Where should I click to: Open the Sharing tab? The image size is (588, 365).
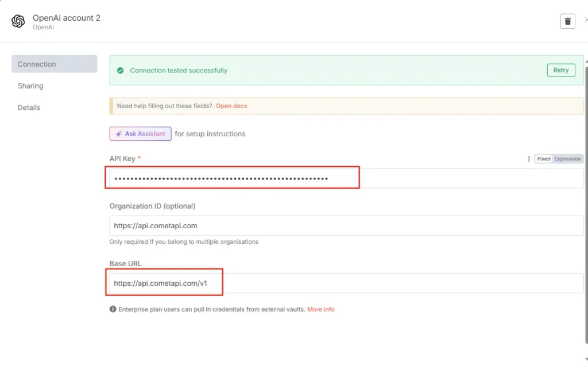(x=30, y=86)
